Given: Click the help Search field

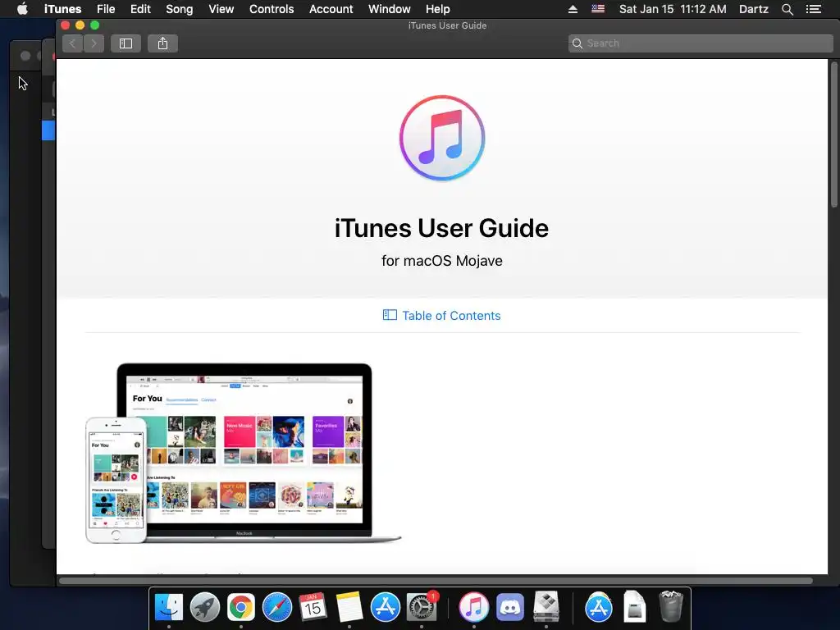Looking at the screenshot, I should click(701, 43).
